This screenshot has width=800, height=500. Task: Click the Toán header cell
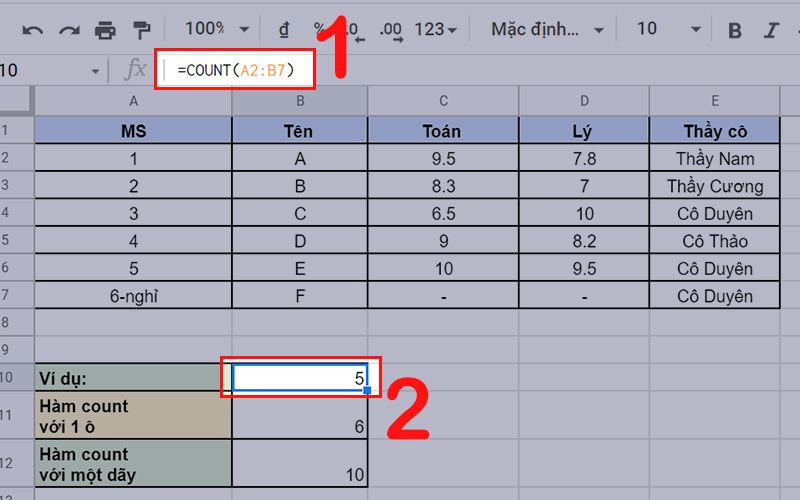[x=443, y=131]
